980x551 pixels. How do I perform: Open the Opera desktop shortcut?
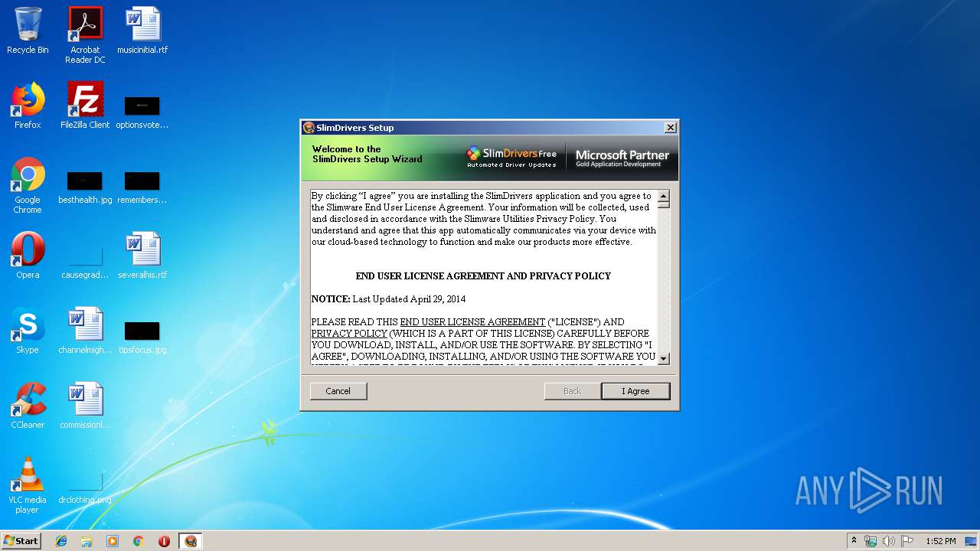coord(28,256)
